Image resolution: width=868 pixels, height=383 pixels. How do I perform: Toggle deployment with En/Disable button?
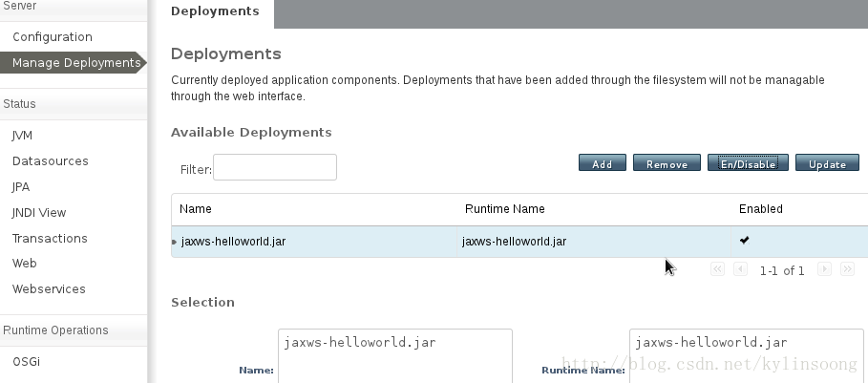[x=748, y=162]
